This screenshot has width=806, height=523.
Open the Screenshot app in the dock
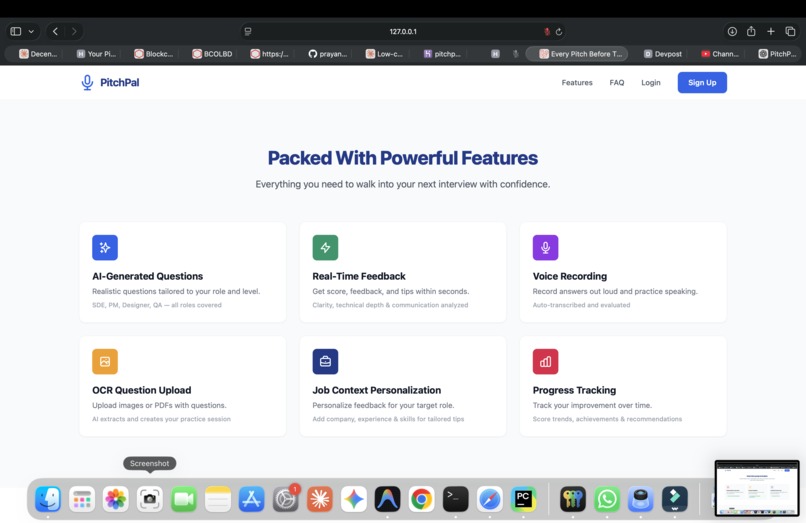(x=150, y=499)
